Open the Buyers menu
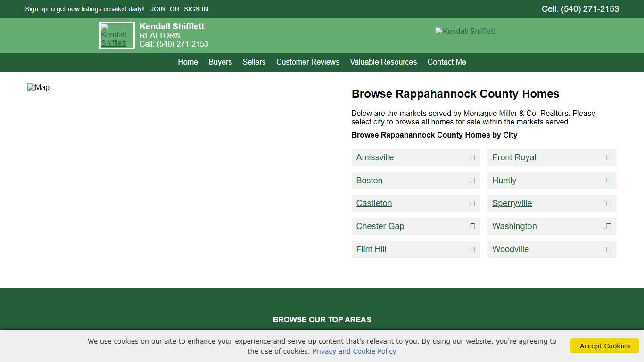The height and width of the screenshot is (362, 644). (x=220, y=62)
